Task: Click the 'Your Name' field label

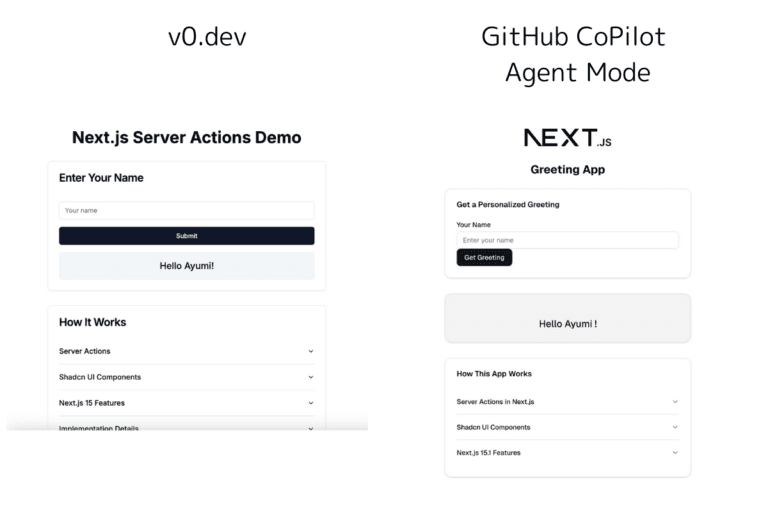Action: click(x=474, y=225)
